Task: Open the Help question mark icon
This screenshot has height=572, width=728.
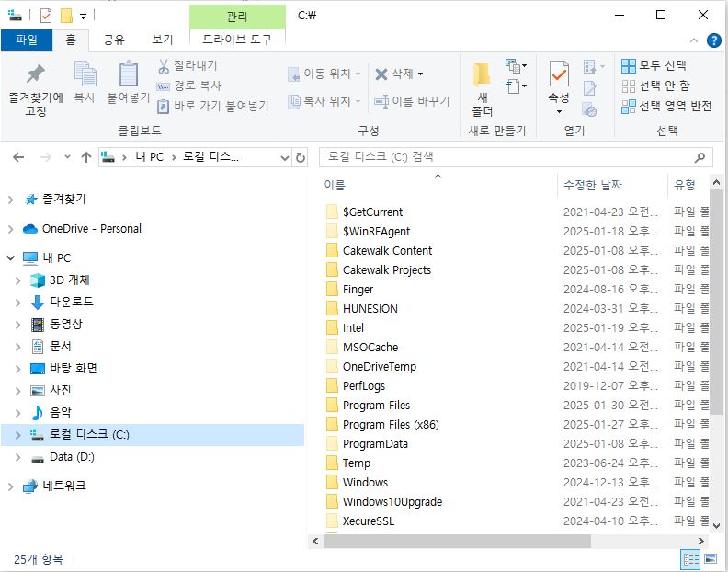Action: (x=713, y=40)
